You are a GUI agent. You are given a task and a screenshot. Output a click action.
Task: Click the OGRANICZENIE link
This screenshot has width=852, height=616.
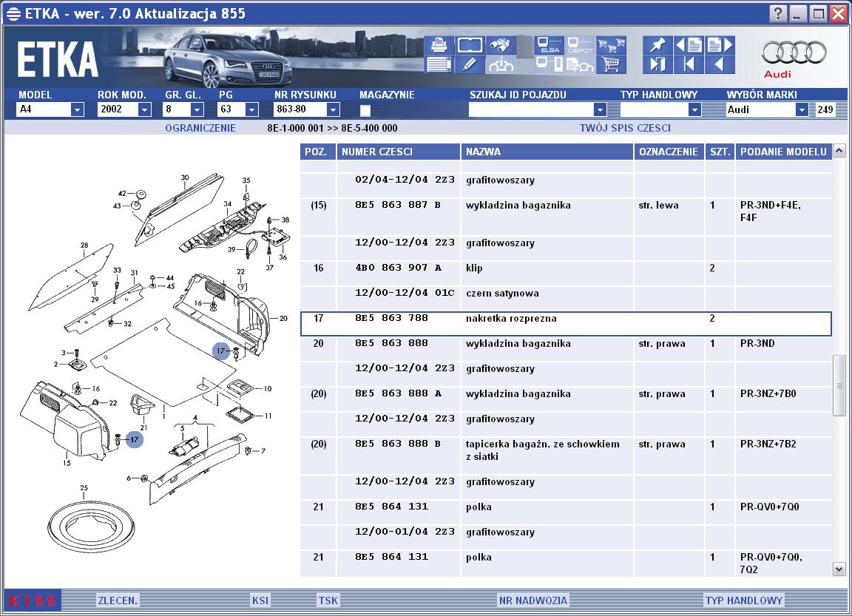coord(200,128)
